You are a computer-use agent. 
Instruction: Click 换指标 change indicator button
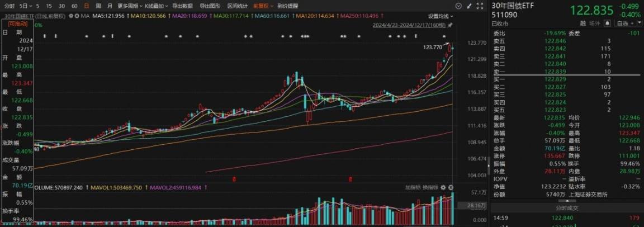tap(430, 187)
